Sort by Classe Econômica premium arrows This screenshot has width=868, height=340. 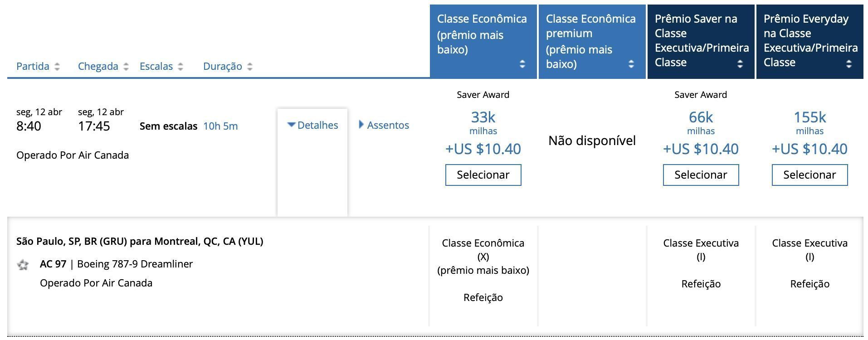click(x=631, y=64)
